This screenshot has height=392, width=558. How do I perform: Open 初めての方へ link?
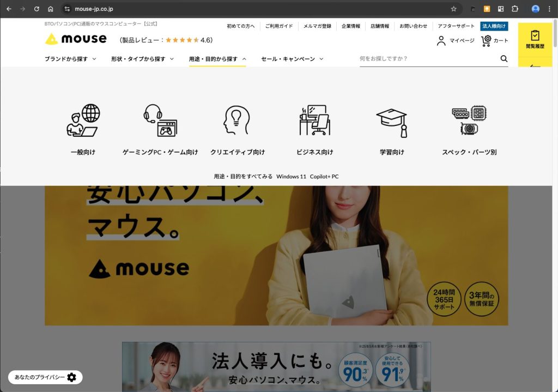tap(240, 26)
